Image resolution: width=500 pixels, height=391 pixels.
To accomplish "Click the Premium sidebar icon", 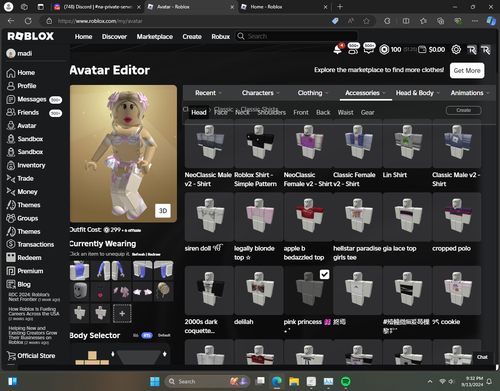I will [11, 271].
